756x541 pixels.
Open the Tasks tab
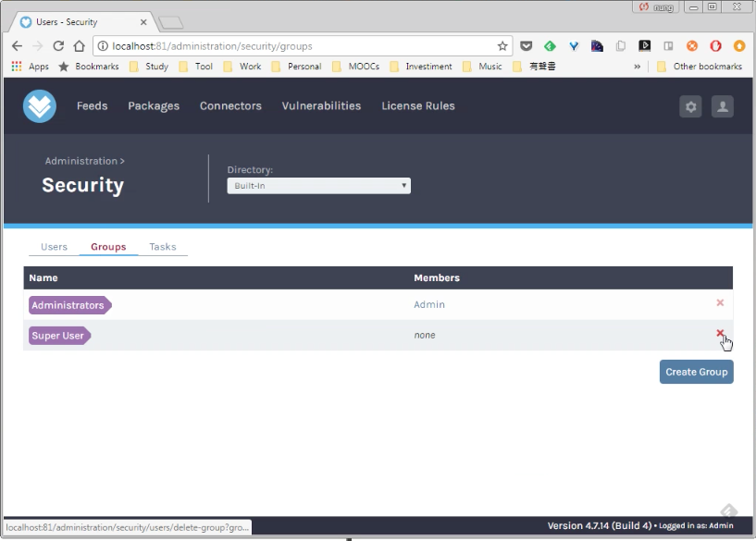(x=163, y=247)
